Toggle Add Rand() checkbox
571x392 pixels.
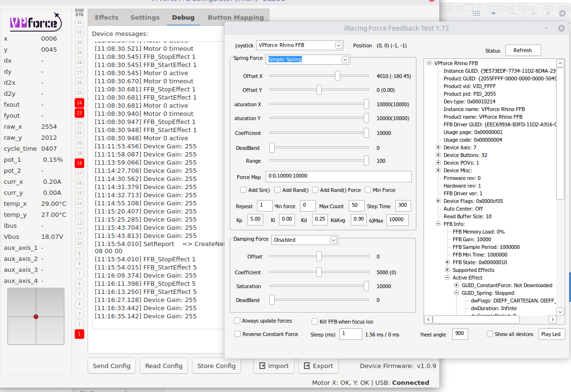(278, 190)
